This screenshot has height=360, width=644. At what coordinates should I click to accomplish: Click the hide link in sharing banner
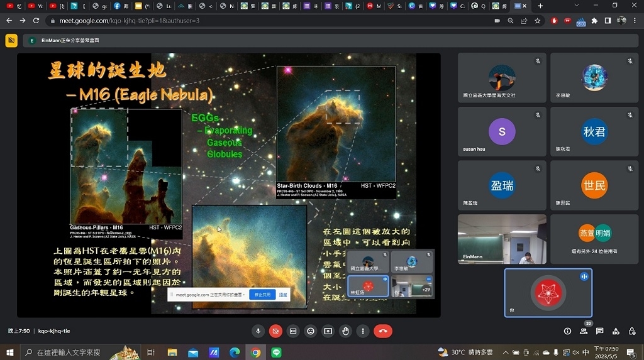click(283, 295)
